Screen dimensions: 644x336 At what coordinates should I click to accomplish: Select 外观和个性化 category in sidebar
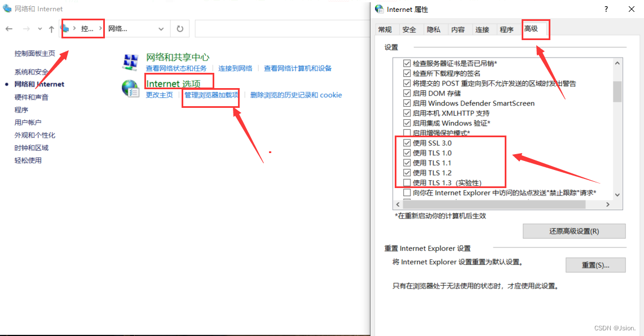click(x=35, y=136)
